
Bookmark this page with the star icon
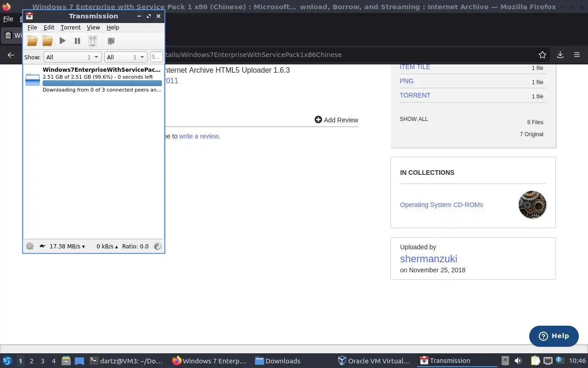click(543, 55)
